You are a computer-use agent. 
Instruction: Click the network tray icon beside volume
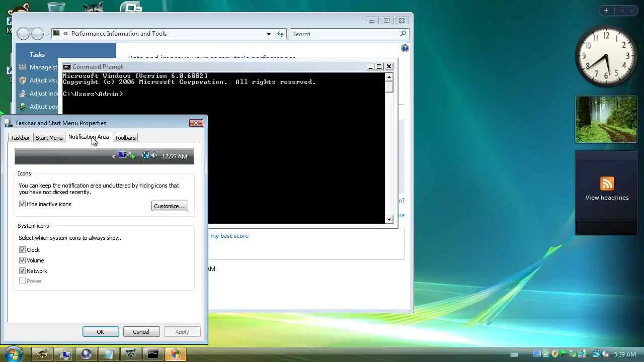(x=596, y=354)
